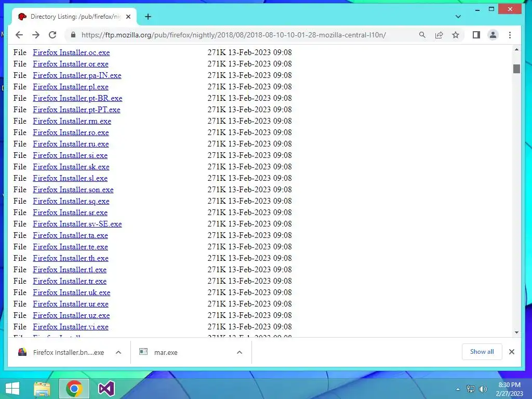Download Firefox Installer.son.exe
The height and width of the screenshot is (399, 532).
73,190
